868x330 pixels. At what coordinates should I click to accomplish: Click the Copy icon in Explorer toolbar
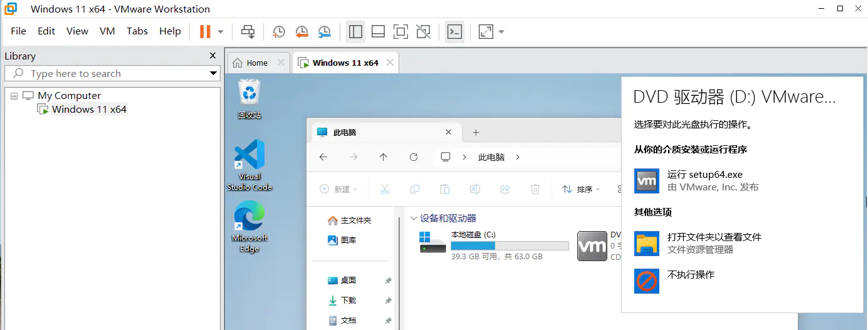[x=415, y=189]
